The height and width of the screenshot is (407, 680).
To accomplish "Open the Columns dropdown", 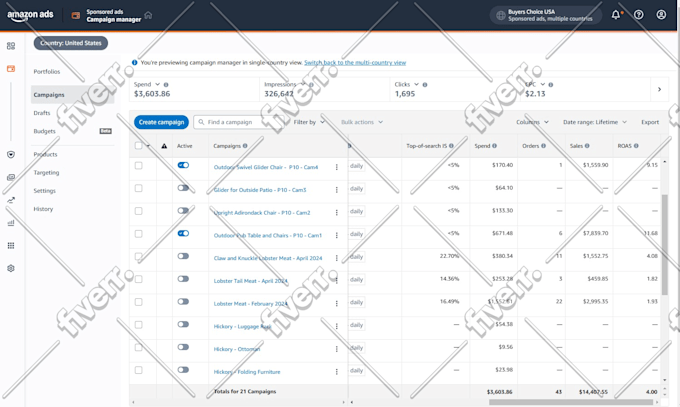I will 532,122.
